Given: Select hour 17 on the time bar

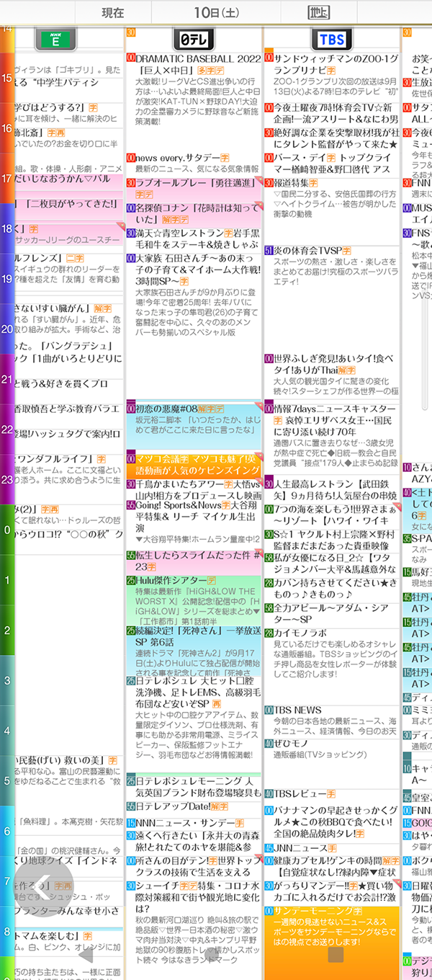Looking at the screenshot, I should click(x=7, y=178).
